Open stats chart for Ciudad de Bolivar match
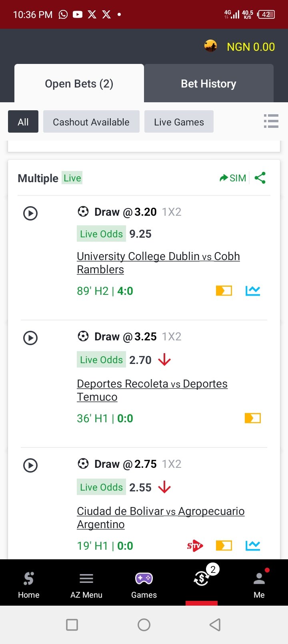This screenshot has height=644, width=288. click(252, 546)
